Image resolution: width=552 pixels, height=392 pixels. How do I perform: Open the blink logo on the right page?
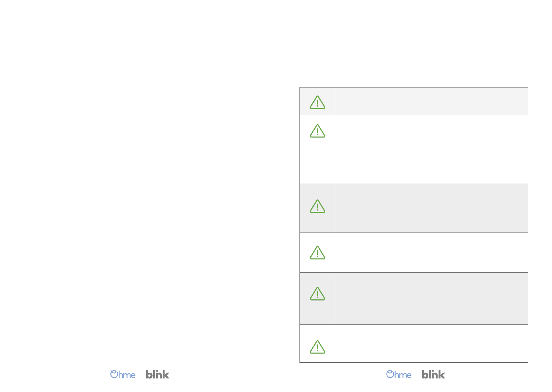click(434, 374)
